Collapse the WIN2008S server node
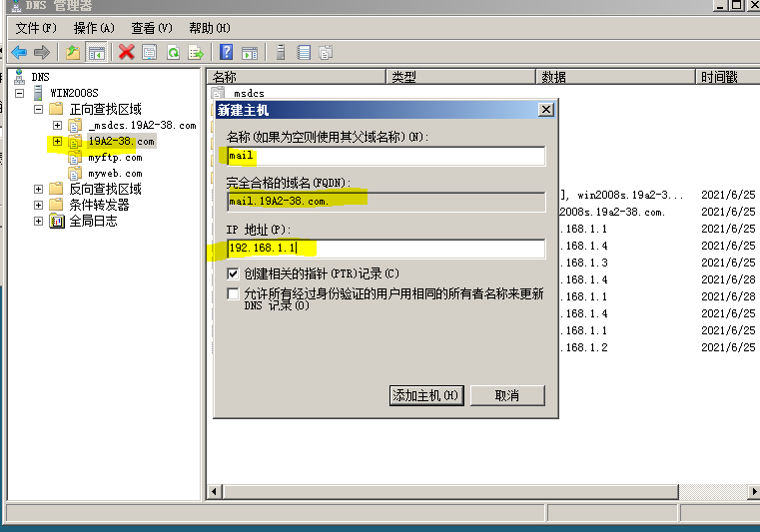 point(19,93)
